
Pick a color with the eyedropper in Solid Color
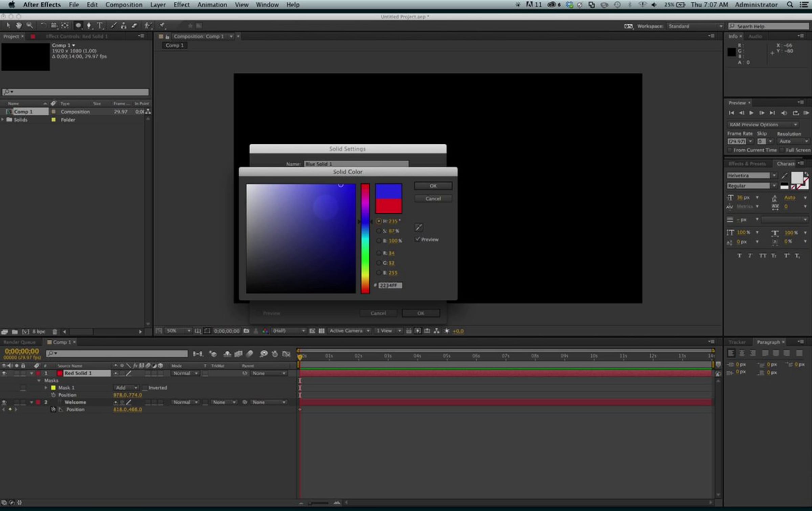click(419, 227)
